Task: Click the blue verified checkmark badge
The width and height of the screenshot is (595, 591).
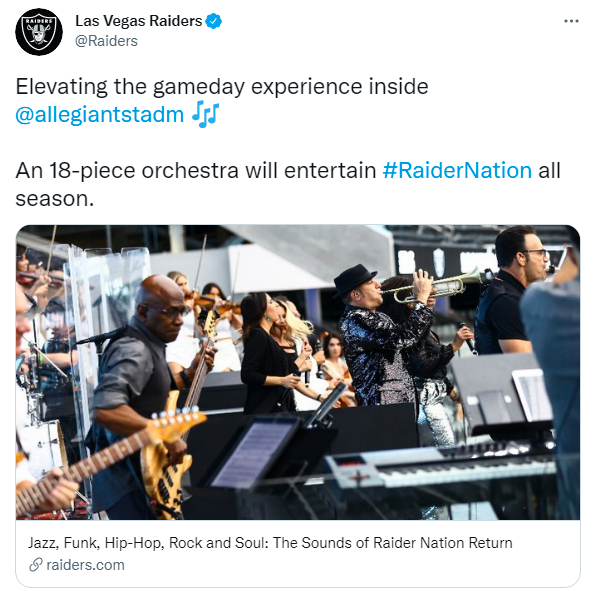Action: [214, 21]
